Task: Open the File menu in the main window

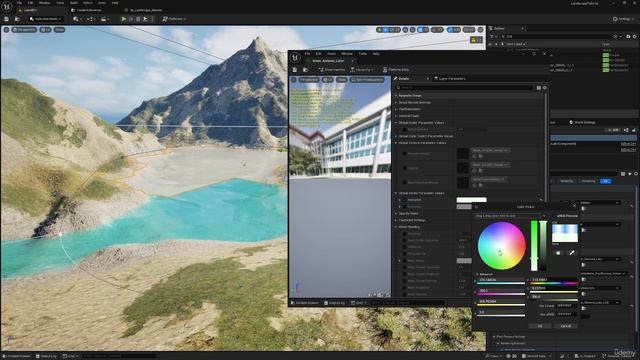Action: click(x=19, y=3)
